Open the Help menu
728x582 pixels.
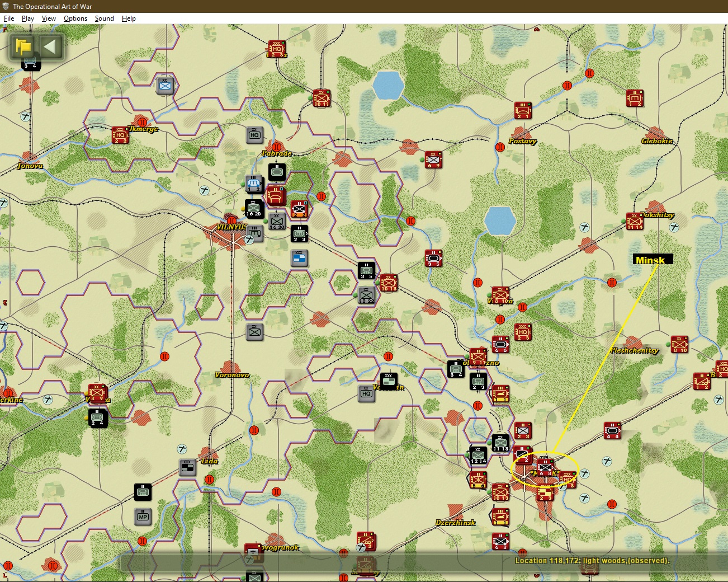[129, 18]
